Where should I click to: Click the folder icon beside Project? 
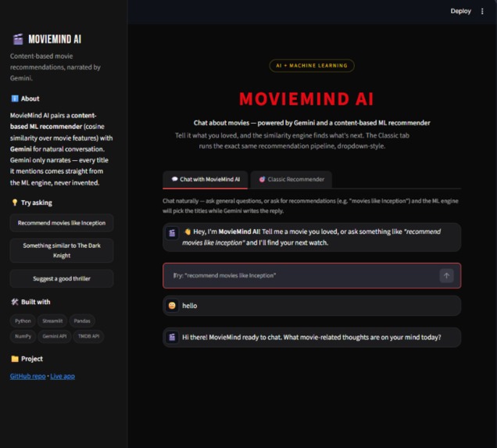pyautogui.click(x=15, y=359)
